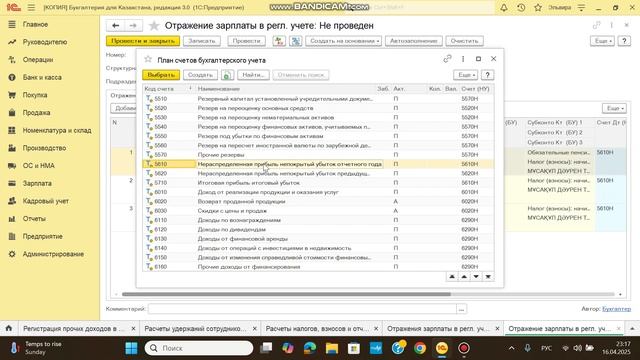Viewport: 640px width, 360px height.
Task: Select account row 5710 Итоговая прибыль
Action: tap(318, 182)
